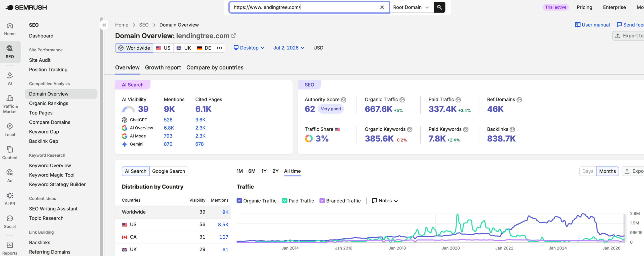Collapse the sidebar with double-chevron icon
Image resolution: width=644 pixels, height=256 pixels.
pos(104,25)
